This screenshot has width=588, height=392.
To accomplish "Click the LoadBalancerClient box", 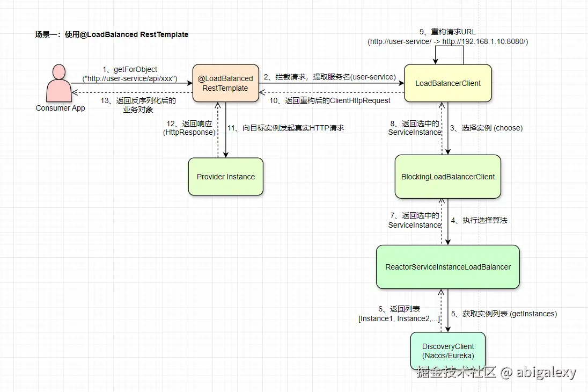I will [447, 83].
